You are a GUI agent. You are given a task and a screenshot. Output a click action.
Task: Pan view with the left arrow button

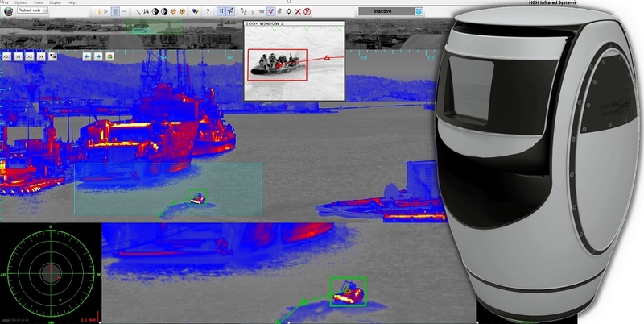(86, 56)
